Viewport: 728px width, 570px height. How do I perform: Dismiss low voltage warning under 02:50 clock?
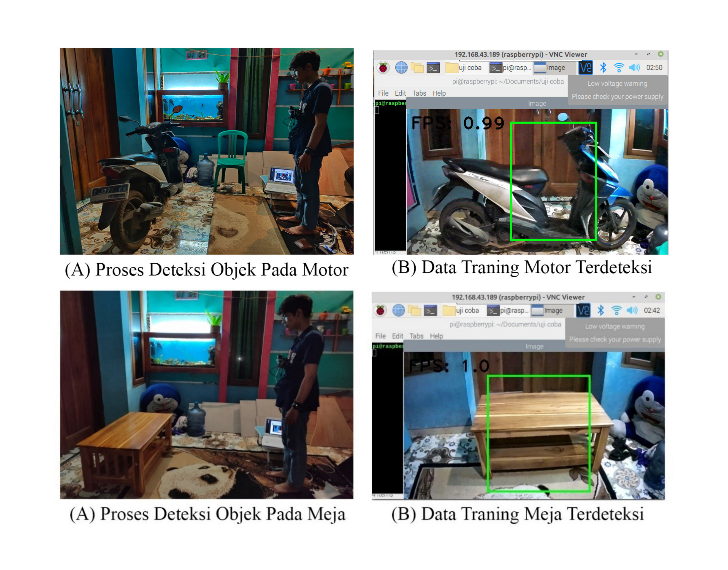coord(617,90)
